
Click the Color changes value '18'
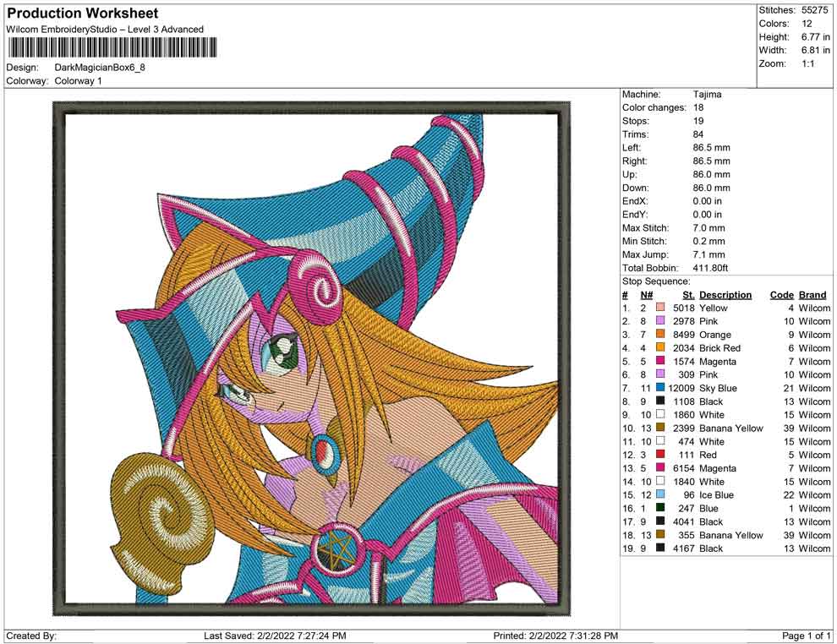(x=698, y=108)
